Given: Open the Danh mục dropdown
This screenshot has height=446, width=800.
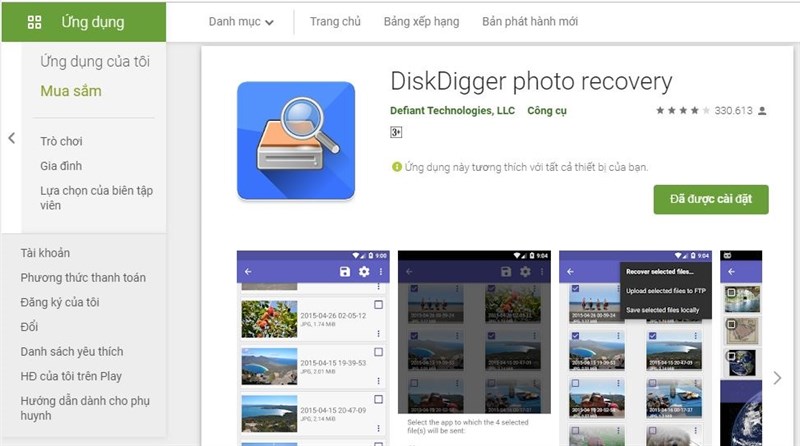Looking at the screenshot, I should tap(241, 21).
